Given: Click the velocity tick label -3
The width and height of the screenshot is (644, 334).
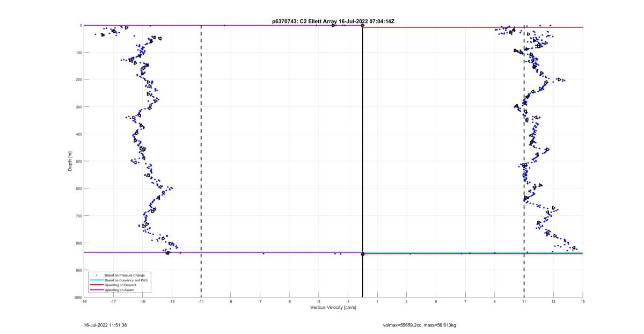Looking at the screenshot, I should coord(319,302).
